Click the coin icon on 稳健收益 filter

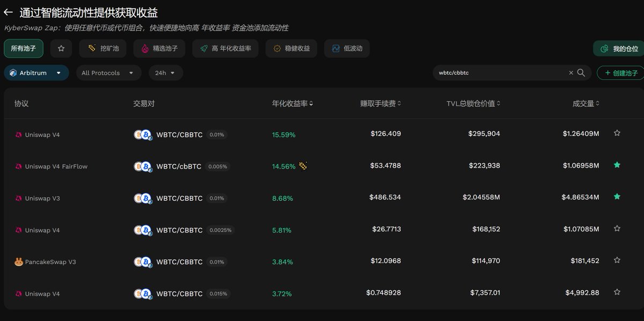276,48
